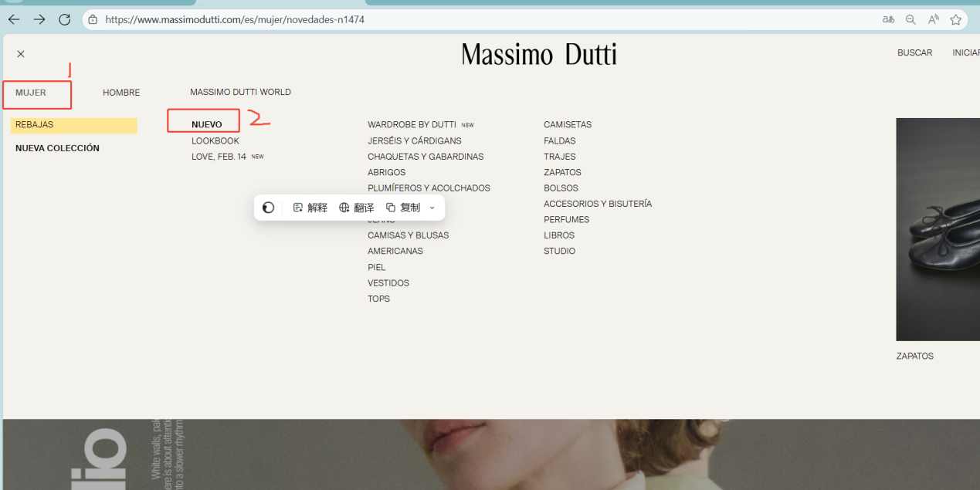Open CHAQUETAS Y GABARDINAS category
The image size is (980, 490).
(x=426, y=157)
